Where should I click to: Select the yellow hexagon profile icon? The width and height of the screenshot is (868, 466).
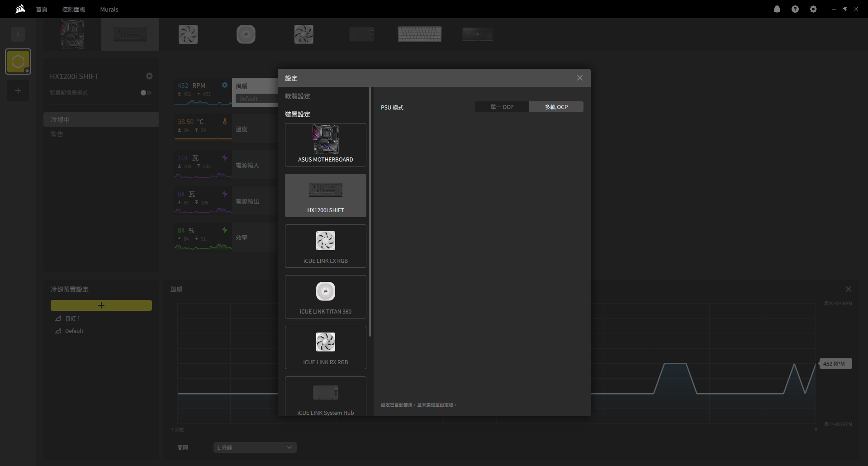tap(18, 62)
